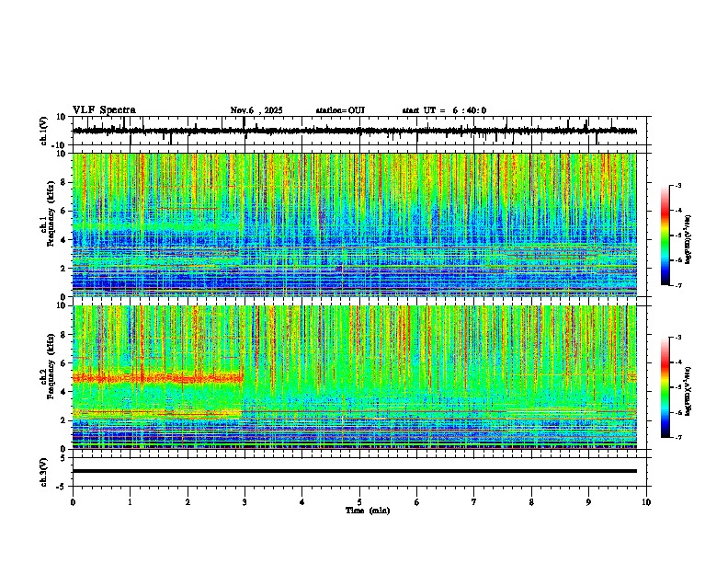The image size is (728, 563).
Task: Click the red 5 kHz band in ch.2 spectrogram
Action: coord(158,378)
